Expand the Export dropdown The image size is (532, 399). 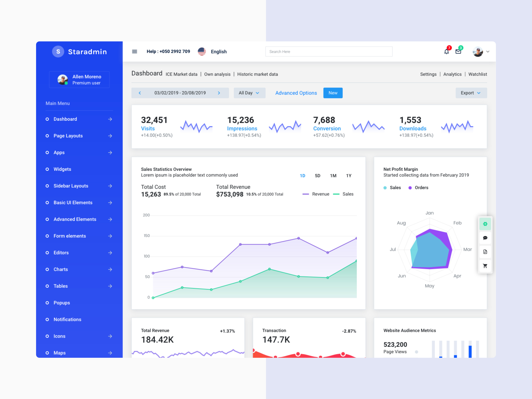coord(471,93)
